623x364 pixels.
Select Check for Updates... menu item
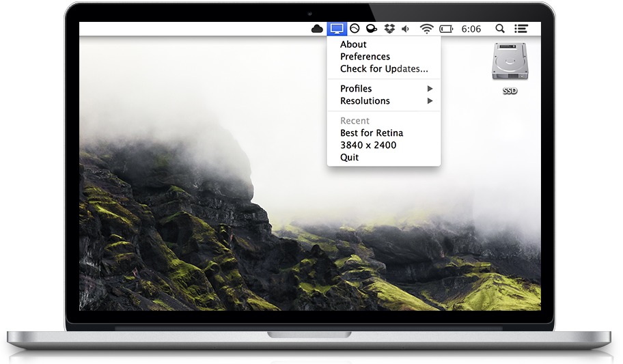pyautogui.click(x=384, y=69)
